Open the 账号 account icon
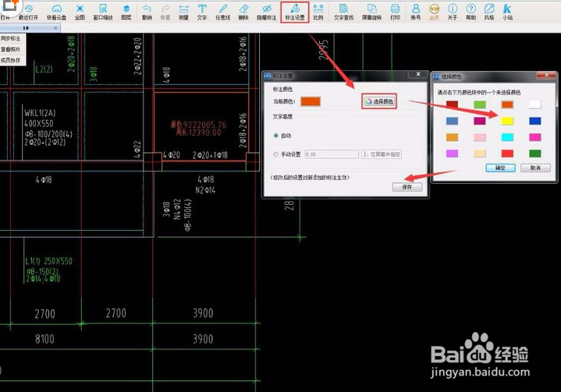The height and width of the screenshot is (392, 561). pyautogui.click(x=416, y=12)
